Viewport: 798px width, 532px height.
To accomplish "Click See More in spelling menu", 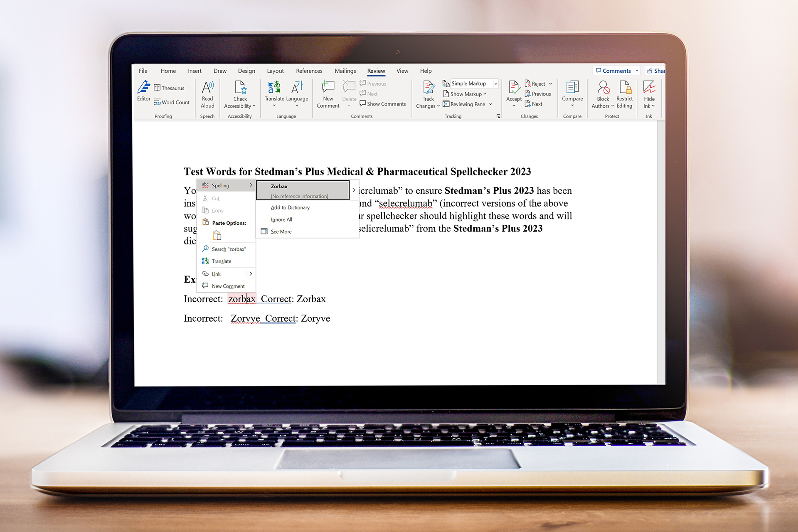I will click(x=281, y=232).
